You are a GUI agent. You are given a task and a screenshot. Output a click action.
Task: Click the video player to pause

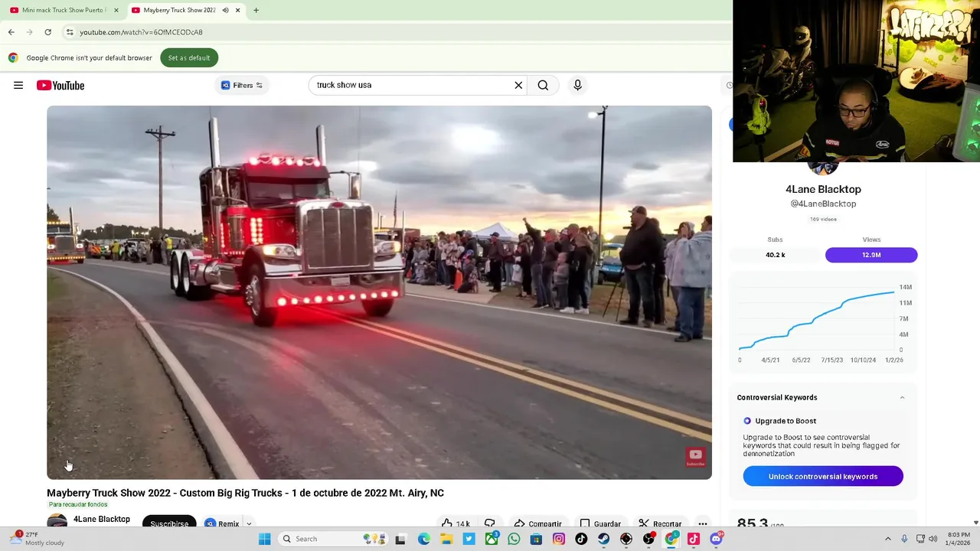point(379,292)
